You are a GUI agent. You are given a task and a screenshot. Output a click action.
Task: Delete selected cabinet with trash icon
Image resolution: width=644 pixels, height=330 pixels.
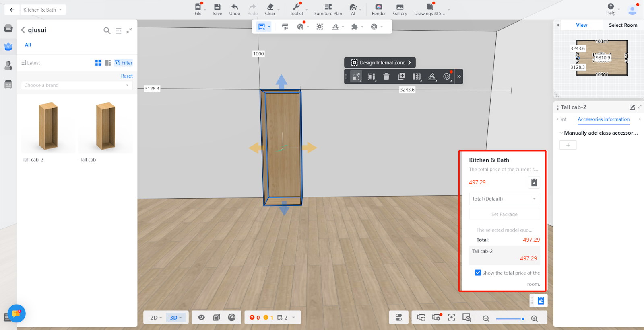tap(386, 76)
